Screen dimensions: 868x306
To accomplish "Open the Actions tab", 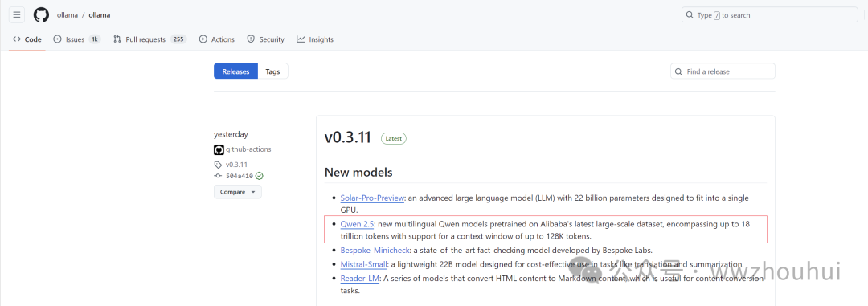I will pyautogui.click(x=216, y=39).
